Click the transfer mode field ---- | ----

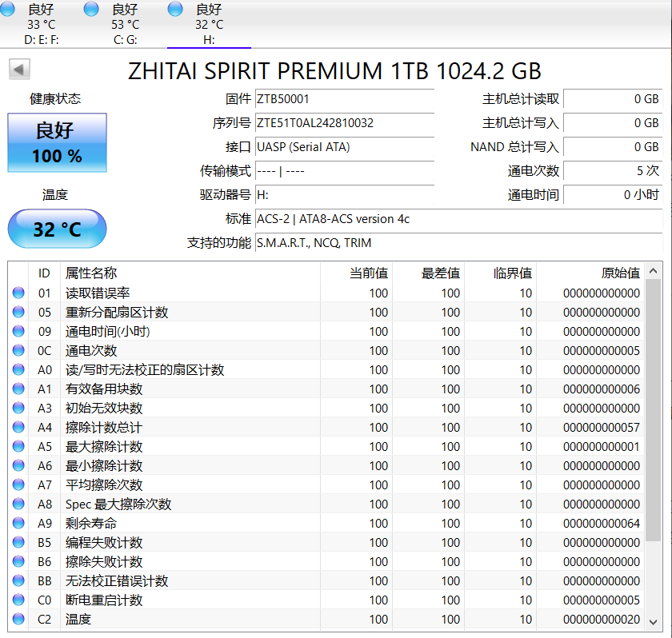345,171
